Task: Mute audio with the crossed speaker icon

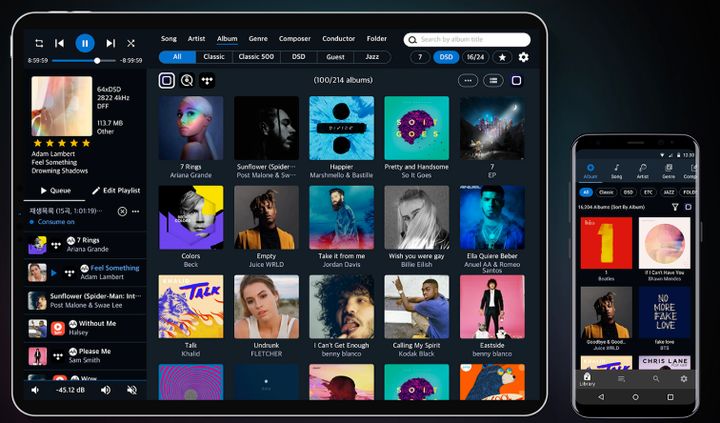Action: pyautogui.click(x=36, y=390)
